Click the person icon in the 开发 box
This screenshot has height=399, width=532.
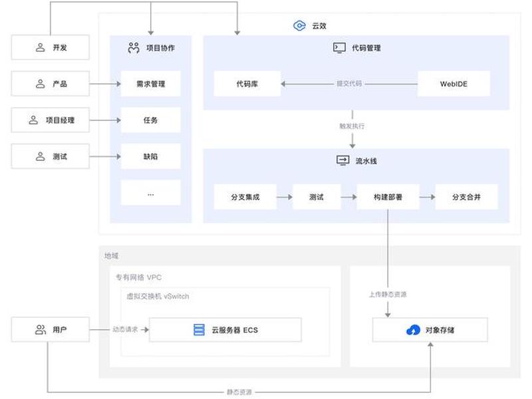(x=41, y=47)
